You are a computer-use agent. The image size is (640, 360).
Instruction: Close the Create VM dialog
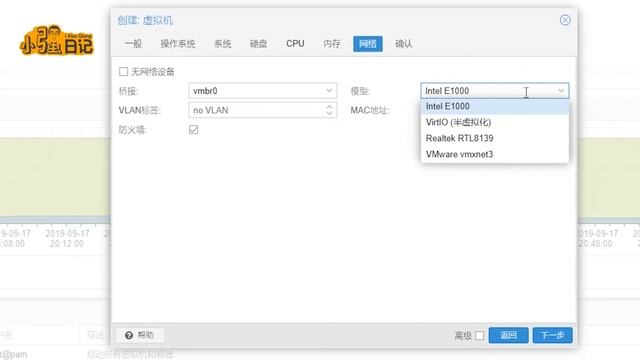(x=565, y=20)
